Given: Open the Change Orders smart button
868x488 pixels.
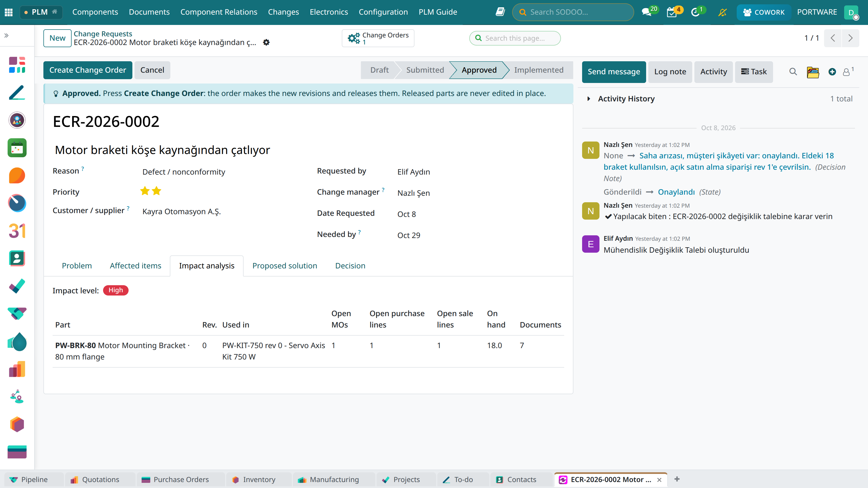Looking at the screenshot, I should pyautogui.click(x=378, y=38).
